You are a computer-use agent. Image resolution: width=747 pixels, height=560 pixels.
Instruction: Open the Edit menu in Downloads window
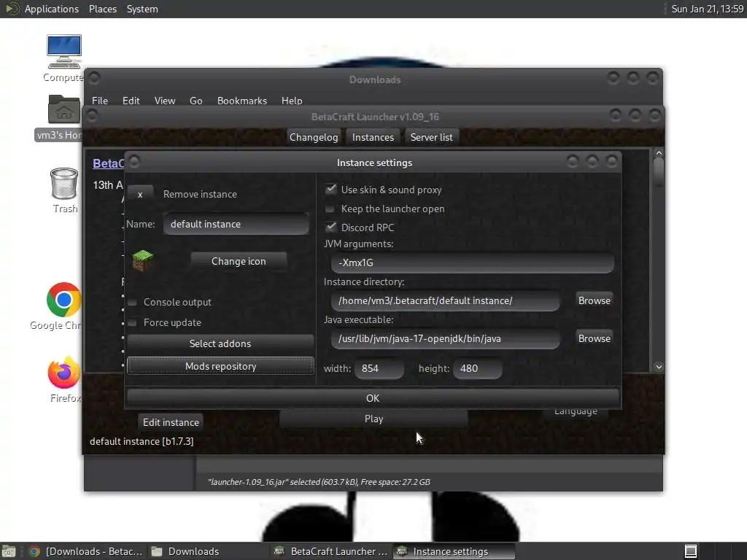[x=131, y=101]
